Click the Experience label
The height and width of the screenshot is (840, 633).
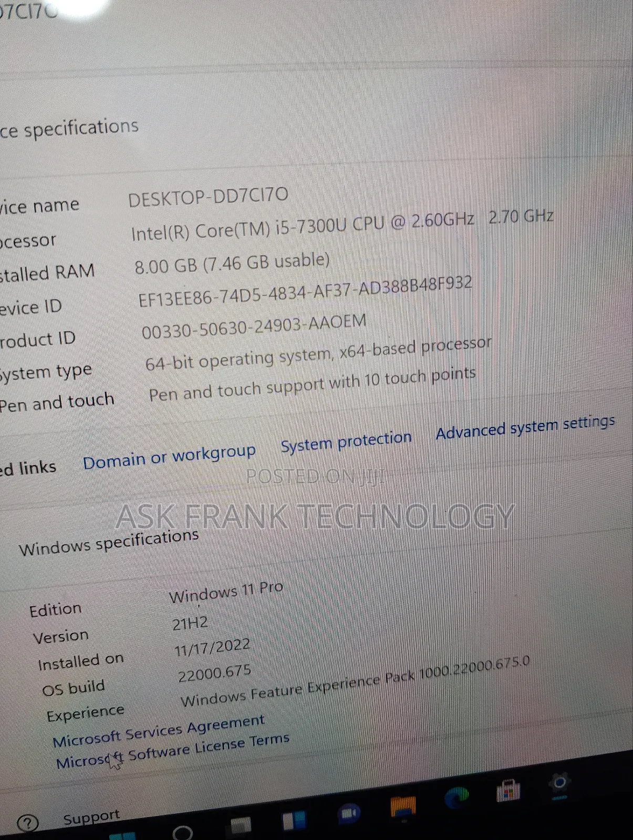(85, 714)
